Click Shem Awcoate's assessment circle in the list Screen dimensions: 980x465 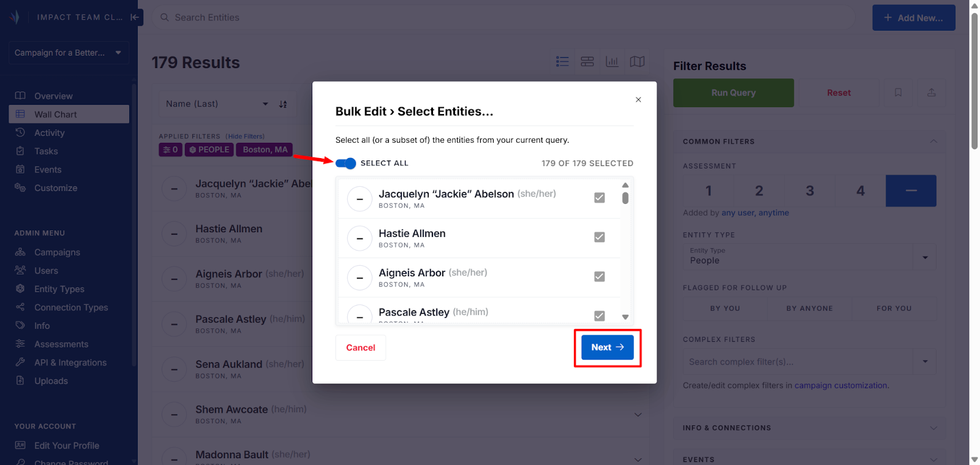click(x=174, y=415)
